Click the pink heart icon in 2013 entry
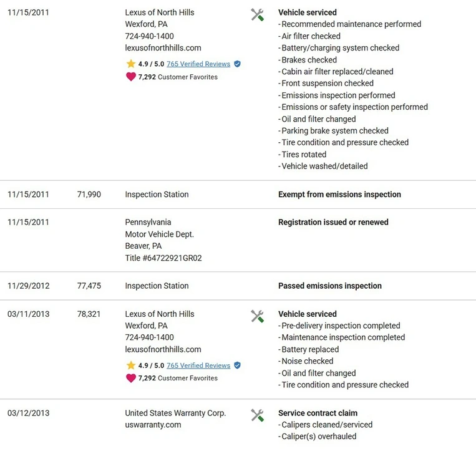The height and width of the screenshot is (449, 476). tap(131, 378)
